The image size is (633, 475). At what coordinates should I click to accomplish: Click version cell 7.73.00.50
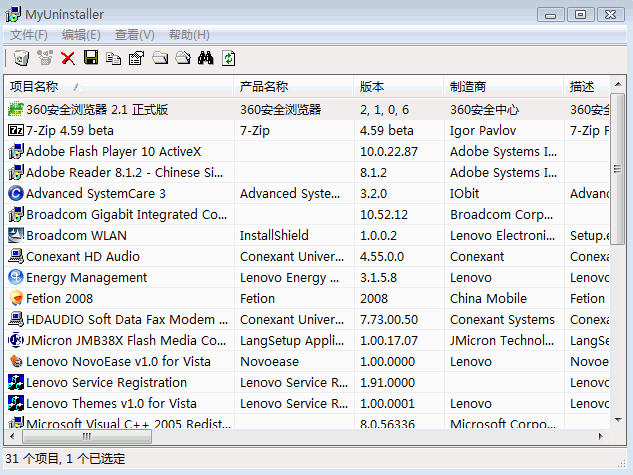[x=389, y=319]
